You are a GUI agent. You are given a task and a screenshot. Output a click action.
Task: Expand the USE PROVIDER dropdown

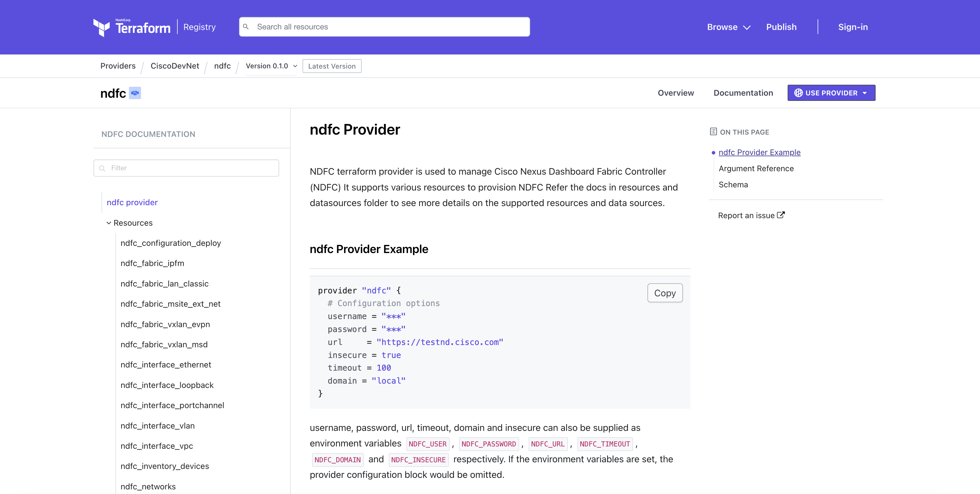[831, 93]
